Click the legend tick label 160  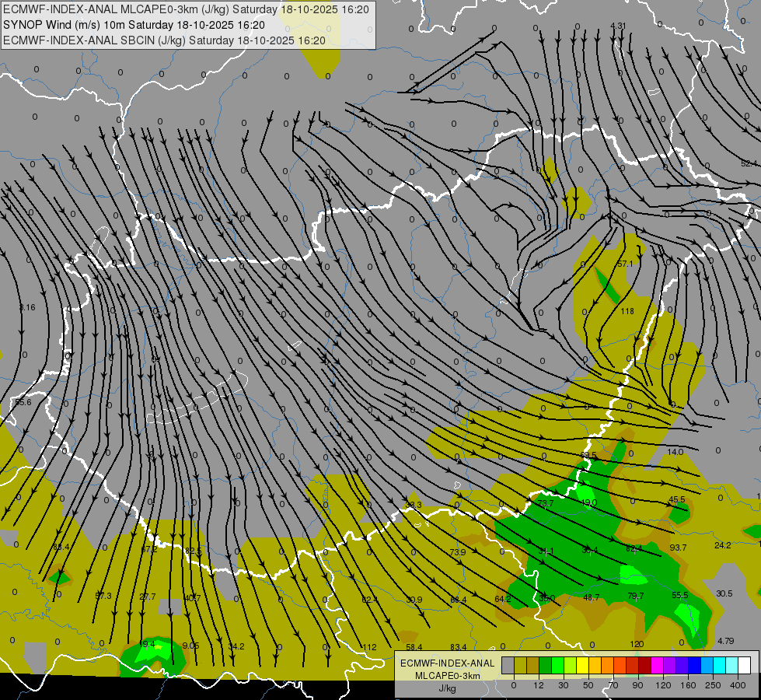[x=688, y=685]
